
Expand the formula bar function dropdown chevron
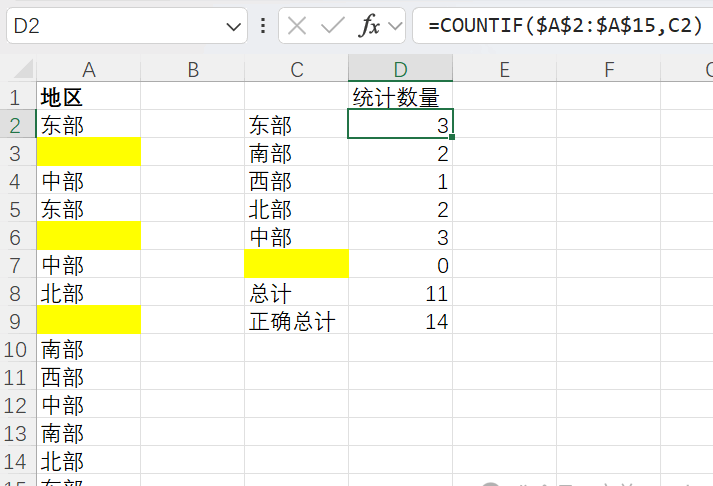click(x=395, y=26)
